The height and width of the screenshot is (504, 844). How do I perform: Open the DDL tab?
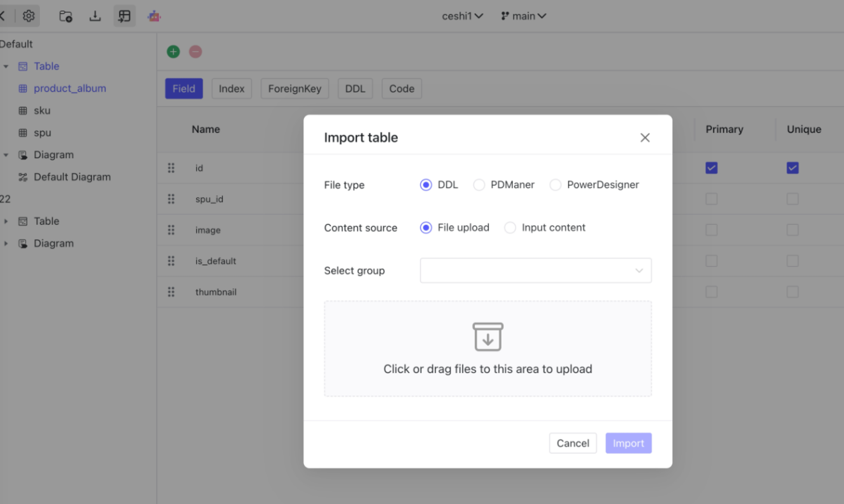point(355,89)
